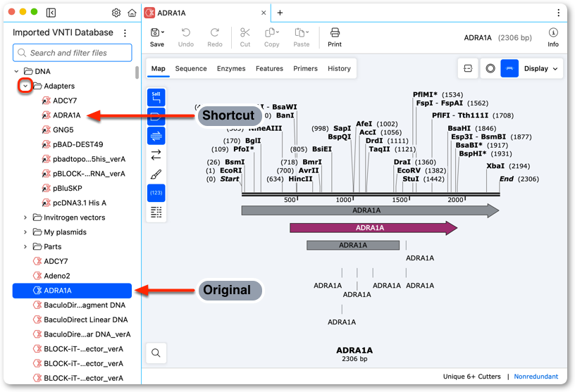This screenshot has height=392, width=575.
Task: Toggle the description list panel button
Action: pyautogui.click(x=156, y=212)
